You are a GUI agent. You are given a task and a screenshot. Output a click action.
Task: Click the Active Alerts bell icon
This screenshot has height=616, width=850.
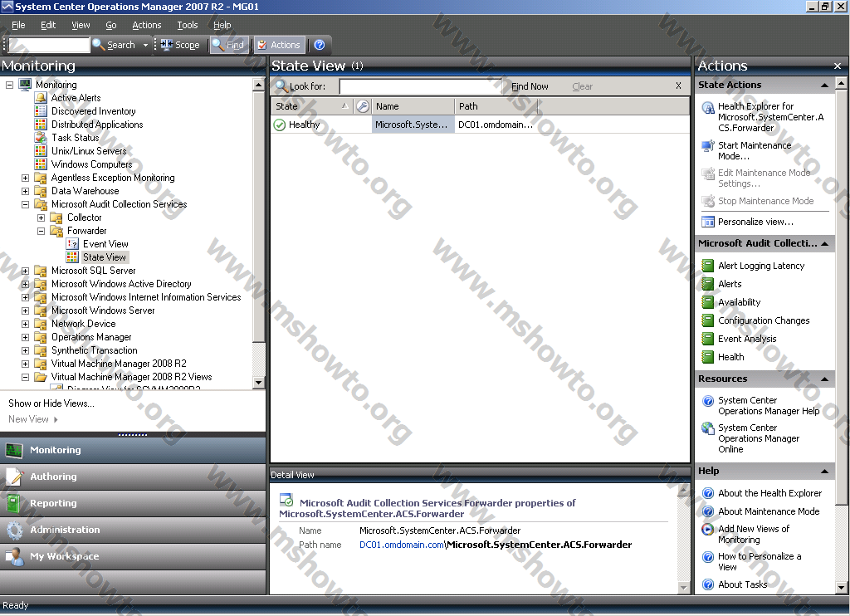click(41, 98)
